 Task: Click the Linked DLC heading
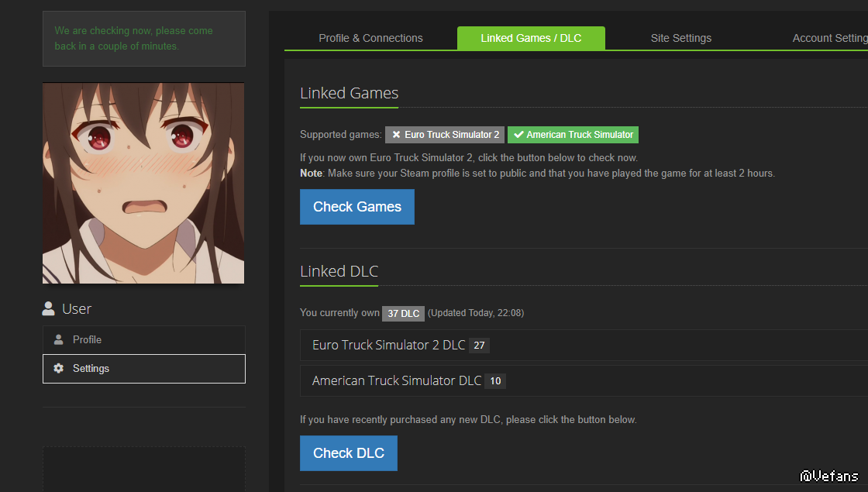[x=339, y=271]
